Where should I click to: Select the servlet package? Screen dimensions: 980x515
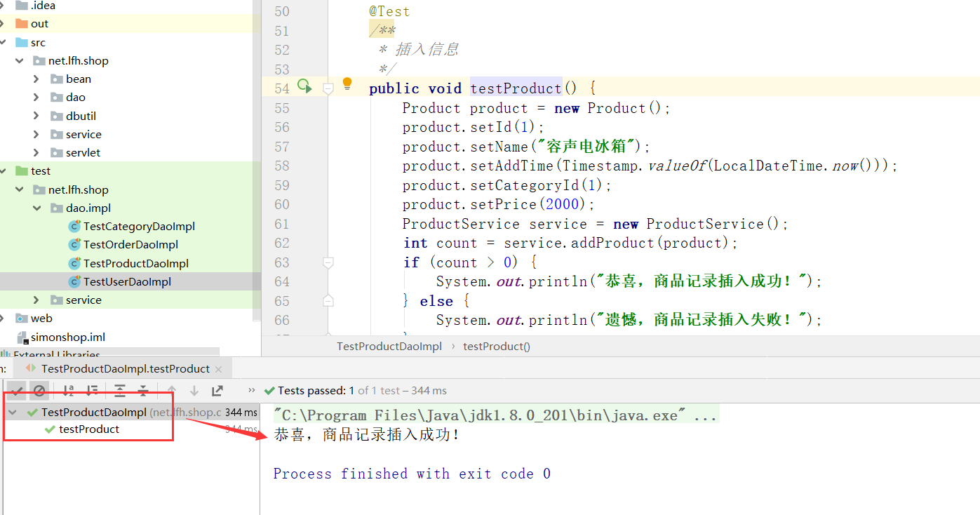click(x=83, y=153)
